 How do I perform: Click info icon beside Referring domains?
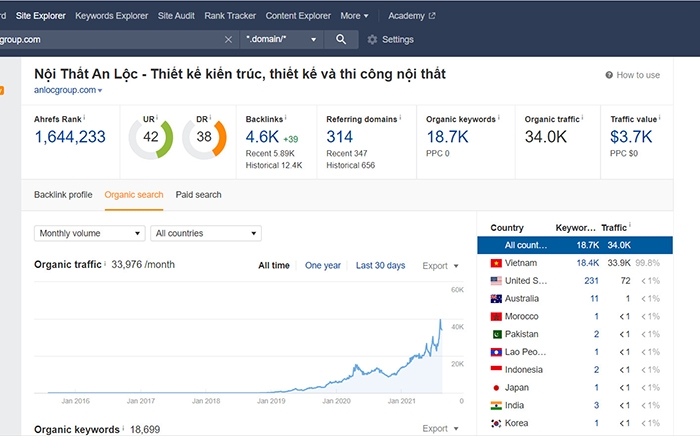tap(400, 117)
